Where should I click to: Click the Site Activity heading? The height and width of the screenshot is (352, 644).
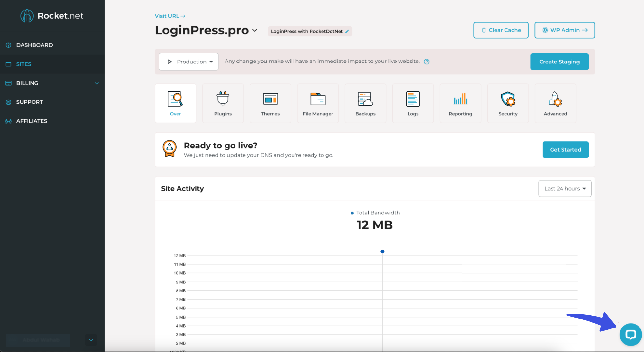click(182, 189)
